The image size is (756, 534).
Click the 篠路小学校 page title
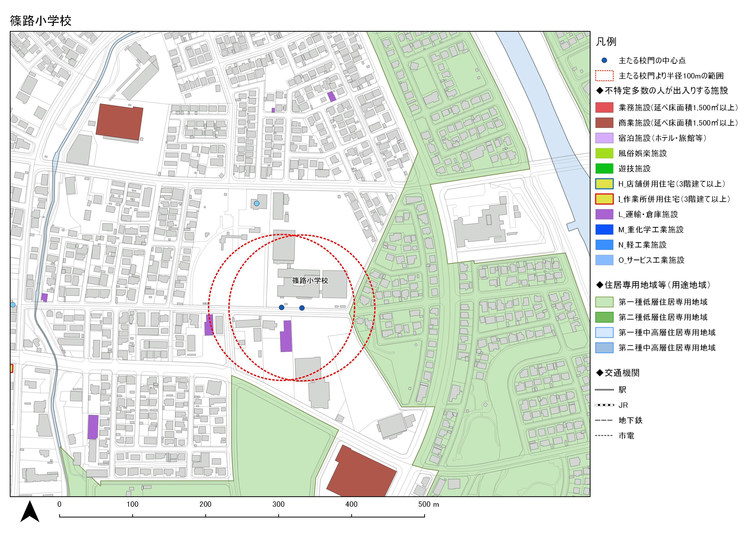[x=41, y=21]
